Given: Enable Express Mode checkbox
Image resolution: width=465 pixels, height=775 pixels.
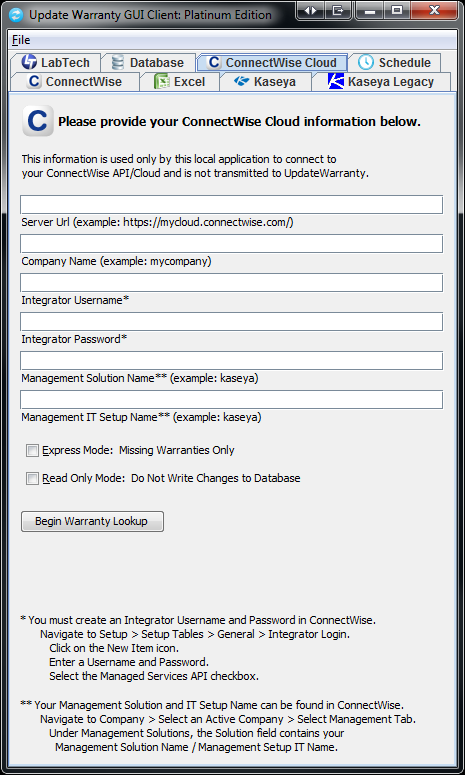Looking at the screenshot, I should [x=32, y=451].
